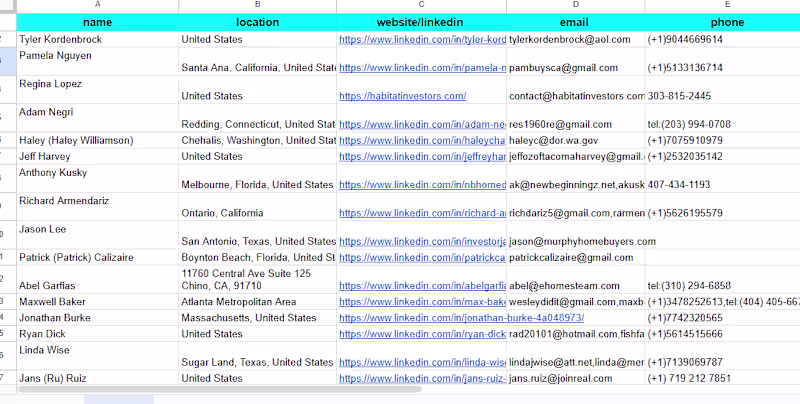Screen dimensions: 800x404
Task: Click the 'location' header cell
Action: [x=258, y=22]
